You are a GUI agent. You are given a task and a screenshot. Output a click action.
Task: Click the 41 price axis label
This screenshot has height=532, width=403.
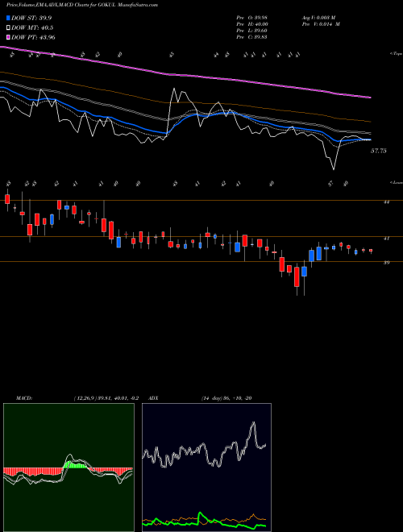point(386,238)
